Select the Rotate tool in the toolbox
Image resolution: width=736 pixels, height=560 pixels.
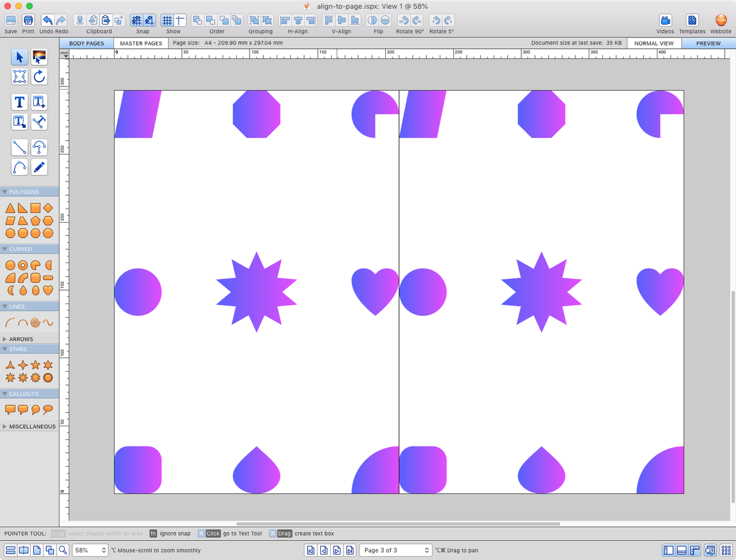coord(39,77)
